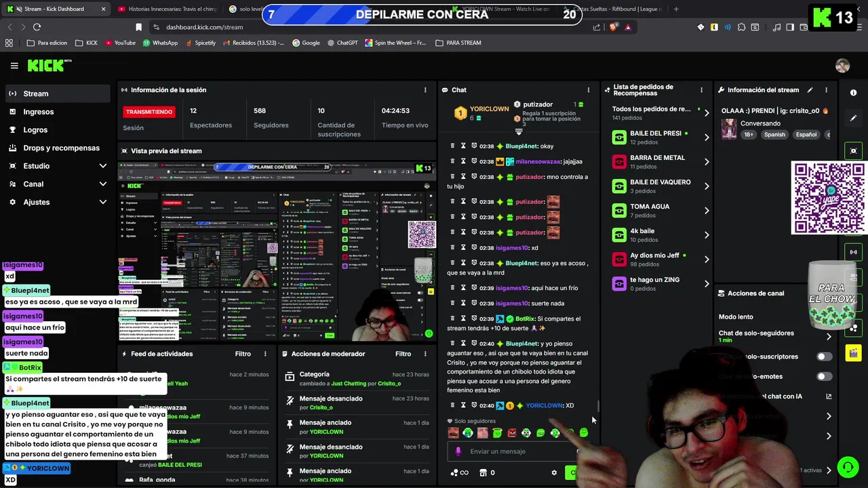Screen dimensions: 868x488
Task: Click the address bar URL dashboard.kick.com/stream
Action: coord(204,27)
